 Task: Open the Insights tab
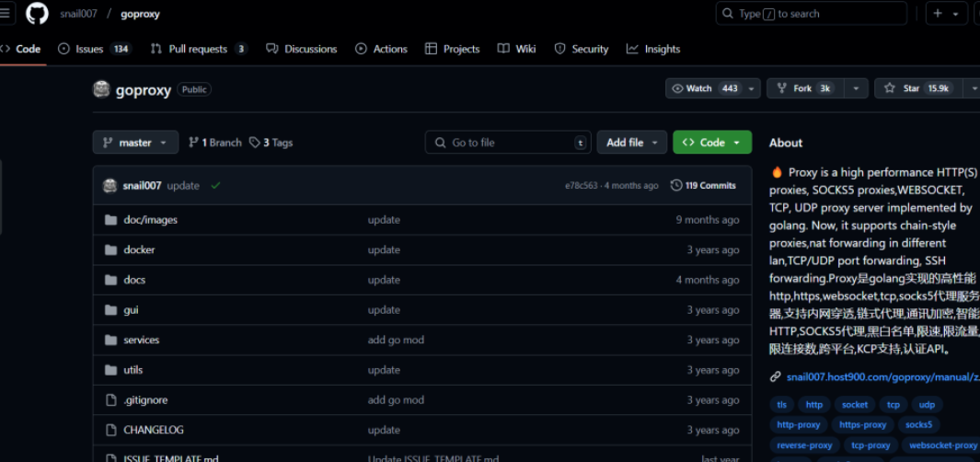pyautogui.click(x=653, y=49)
